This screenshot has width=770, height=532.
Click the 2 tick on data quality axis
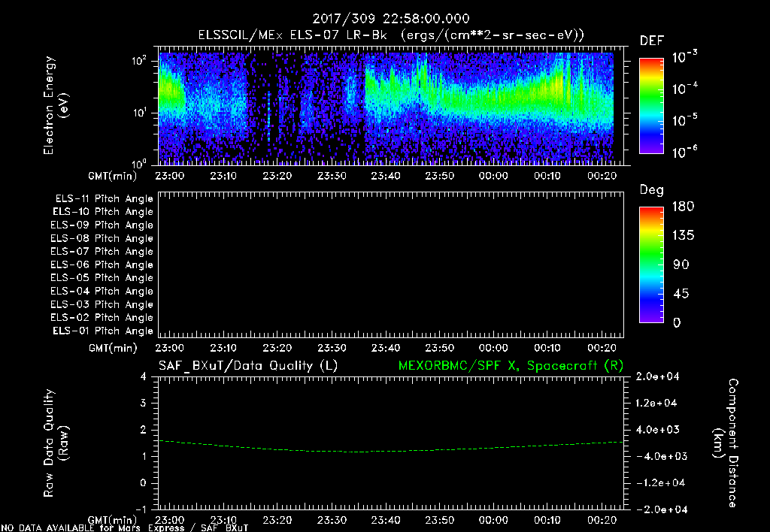pyautogui.click(x=144, y=429)
